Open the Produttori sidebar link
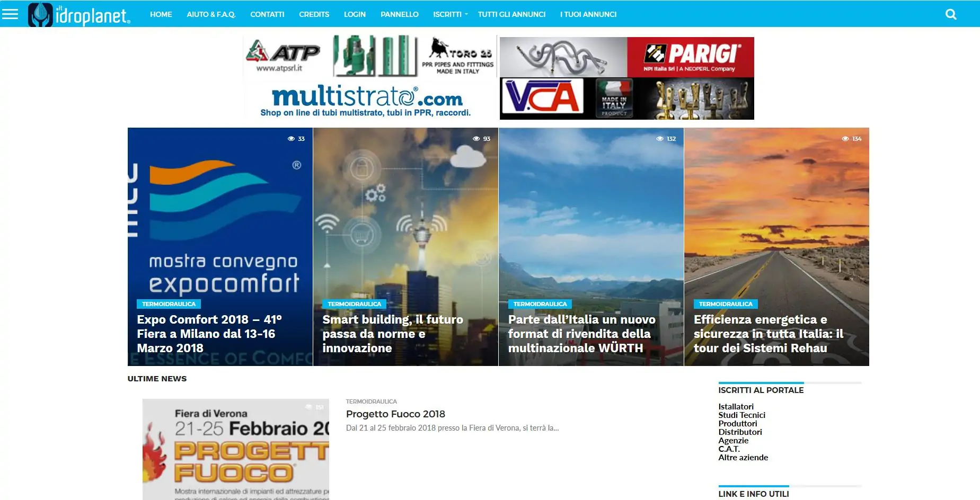The width and height of the screenshot is (980, 500). tap(738, 424)
